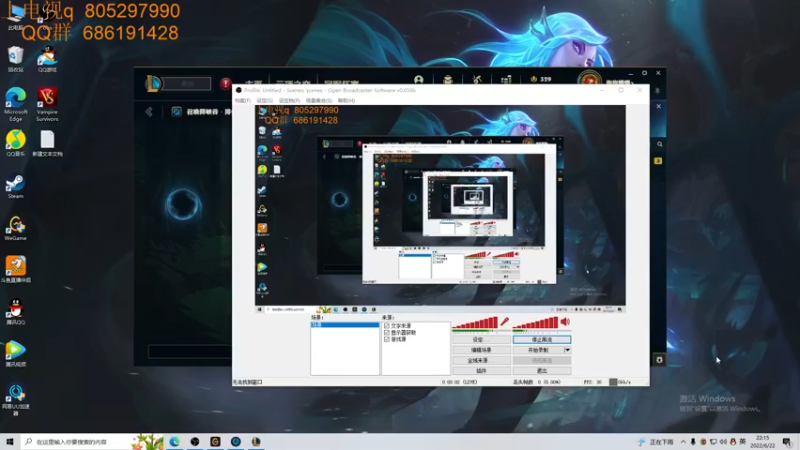Viewport: 800px width, 450px height.
Task: Open the store icon in League client
Action: 506,80
